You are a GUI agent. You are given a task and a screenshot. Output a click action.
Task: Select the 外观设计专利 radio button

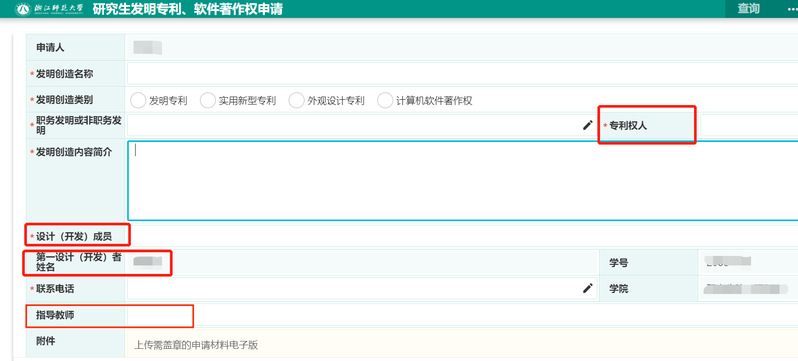tap(296, 100)
